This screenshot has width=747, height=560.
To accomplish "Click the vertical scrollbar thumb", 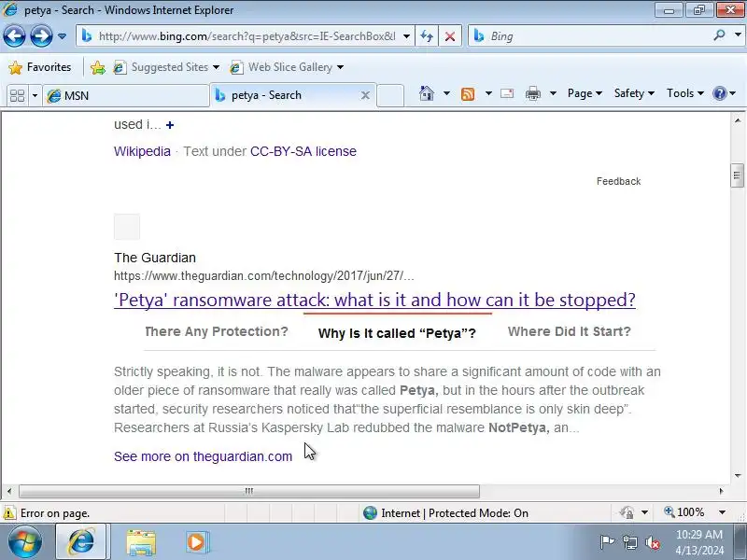I will pyautogui.click(x=738, y=175).
